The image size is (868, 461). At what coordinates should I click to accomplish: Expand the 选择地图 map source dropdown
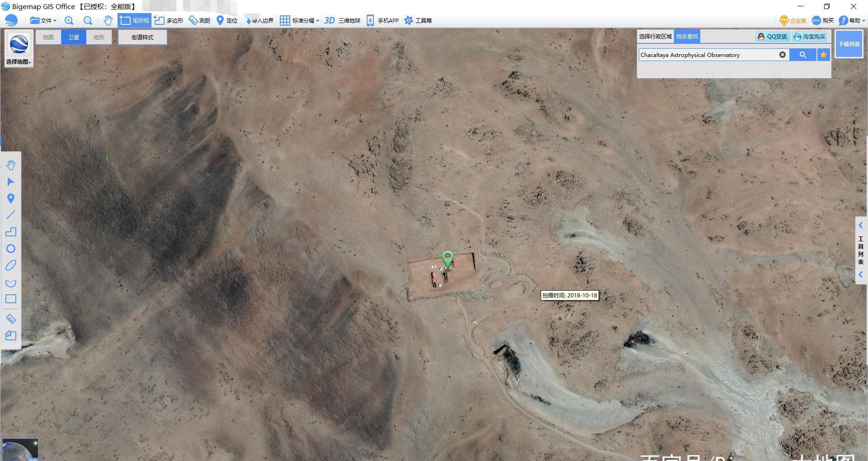tap(19, 61)
